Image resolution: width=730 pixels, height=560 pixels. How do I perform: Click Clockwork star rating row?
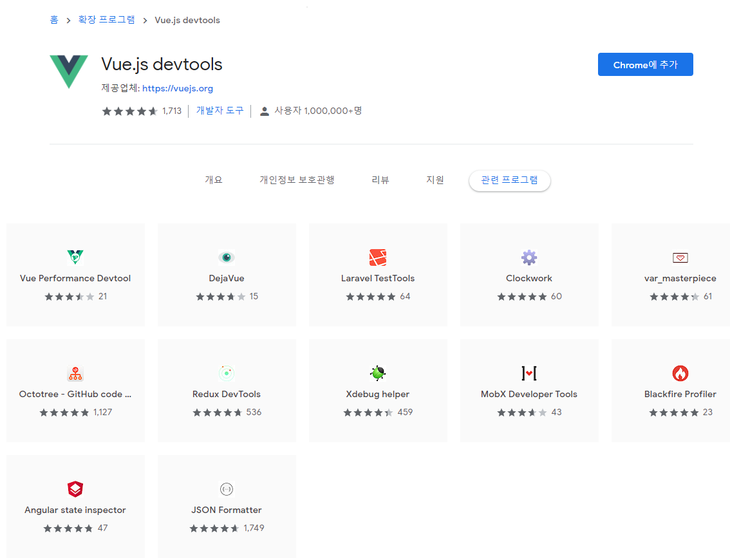(522, 297)
